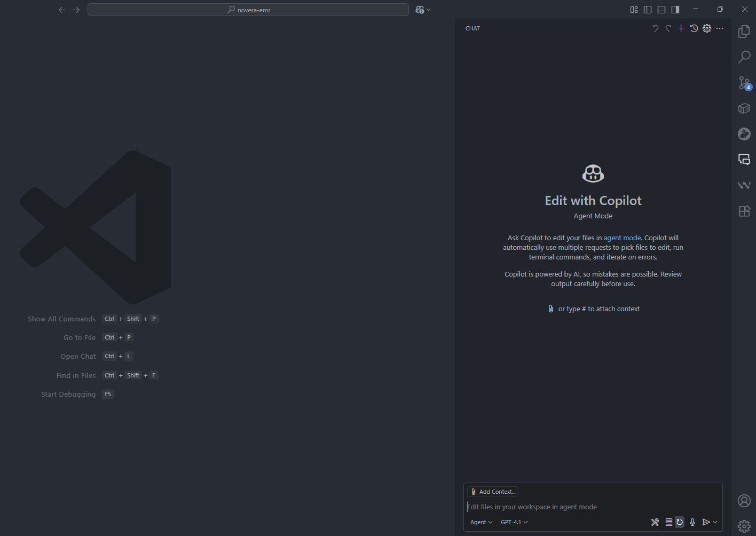Screen dimensions: 756x536
Task: Open chat settings gear in the Chat header
Action: [707, 28]
